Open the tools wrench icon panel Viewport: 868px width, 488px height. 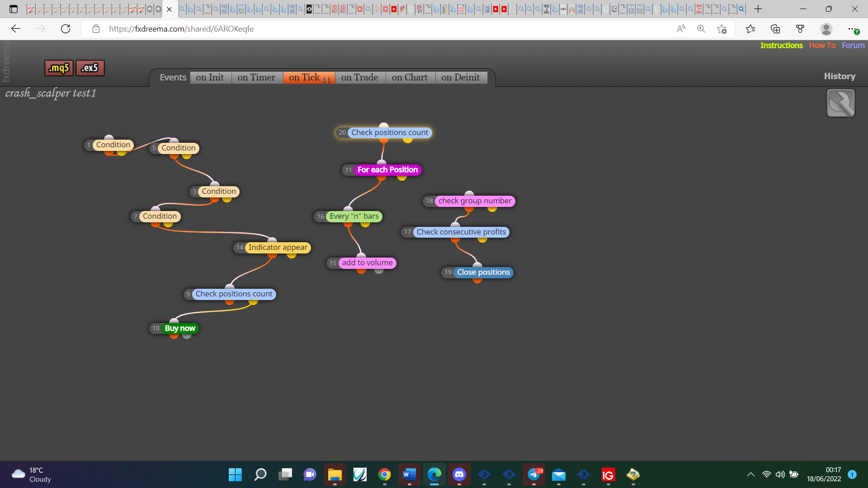840,103
